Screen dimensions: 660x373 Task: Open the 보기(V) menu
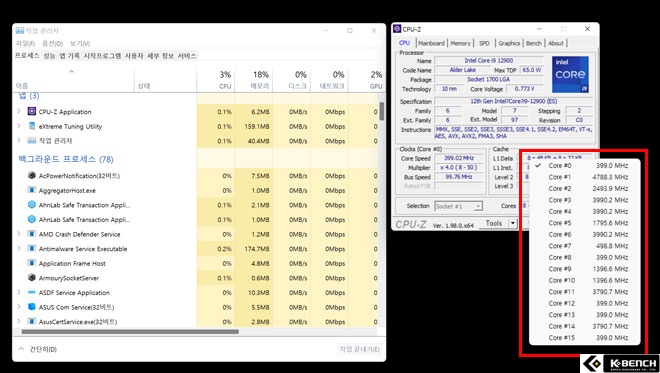coord(80,43)
